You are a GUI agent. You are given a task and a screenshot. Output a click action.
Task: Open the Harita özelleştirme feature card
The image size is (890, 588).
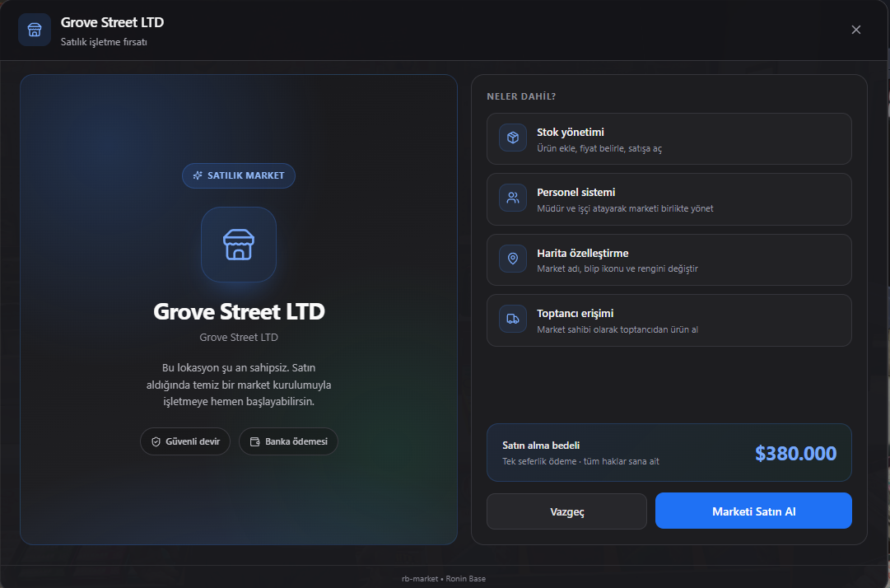[669, 260]
